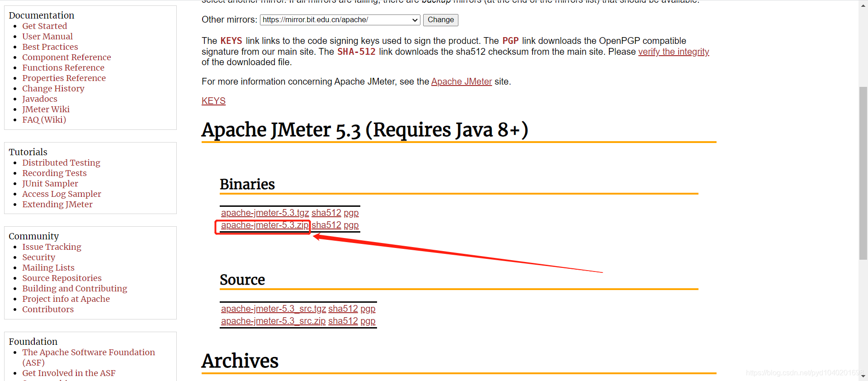Open the Security community link
868x381 pixels.
pos(39,257)
